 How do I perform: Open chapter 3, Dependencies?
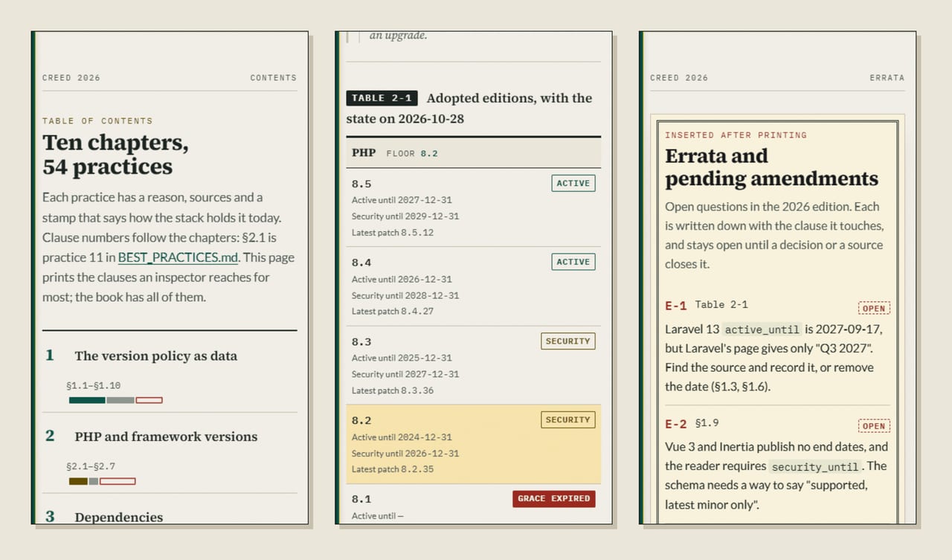pos(118,517)
